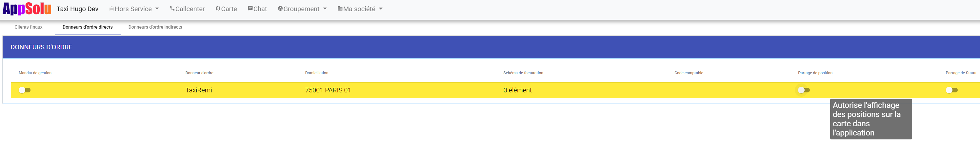Switch to the Clients finaux tab
Screen dimensions: 980x145
pyautogui.click(x=29, y=27)
